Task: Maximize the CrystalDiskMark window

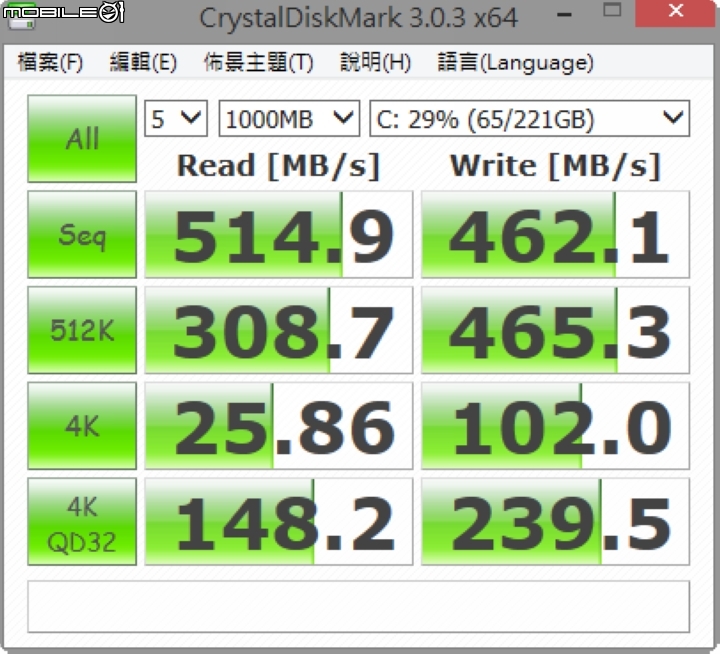Action: pos(612,12)
